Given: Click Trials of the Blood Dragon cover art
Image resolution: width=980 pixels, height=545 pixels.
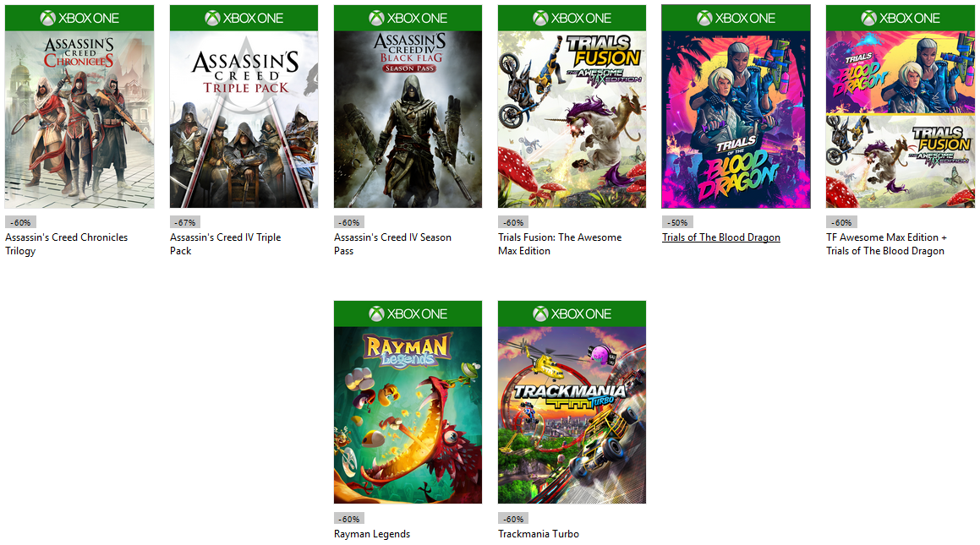Looking at the screenshot, I should [736, 118].
